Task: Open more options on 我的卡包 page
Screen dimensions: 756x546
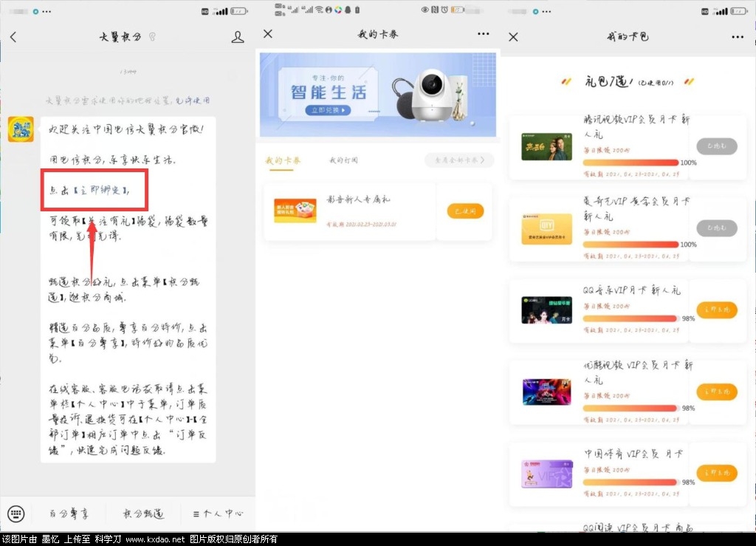Action: coord(738,37)
